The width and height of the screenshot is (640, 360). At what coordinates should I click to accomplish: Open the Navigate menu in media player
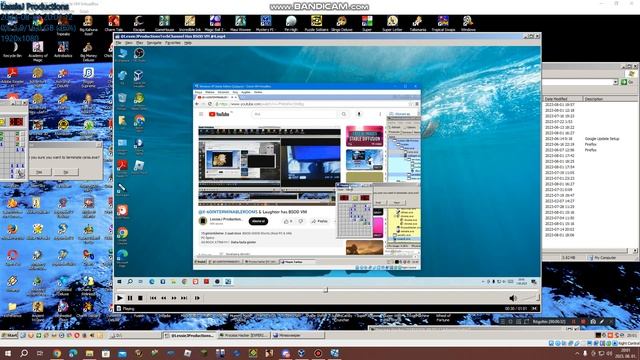(154, 42)
